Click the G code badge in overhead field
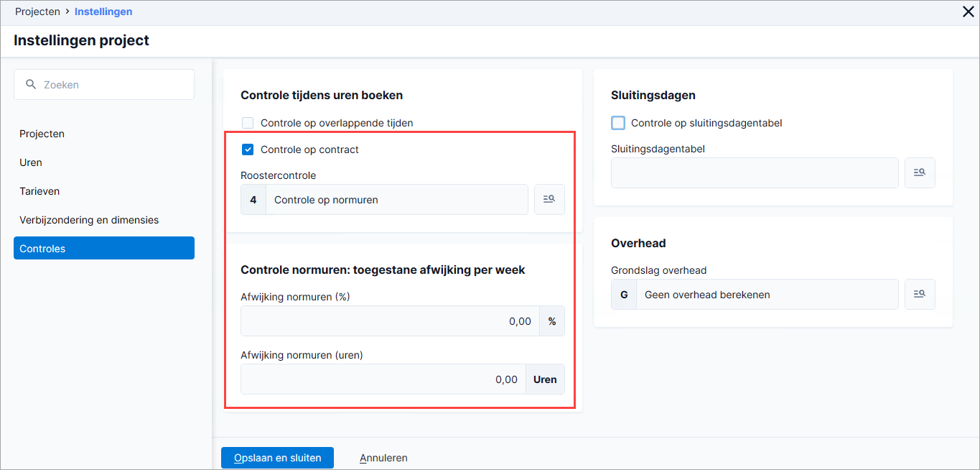The height and width of the screenshot is (470, 980). tap(624, 295)
